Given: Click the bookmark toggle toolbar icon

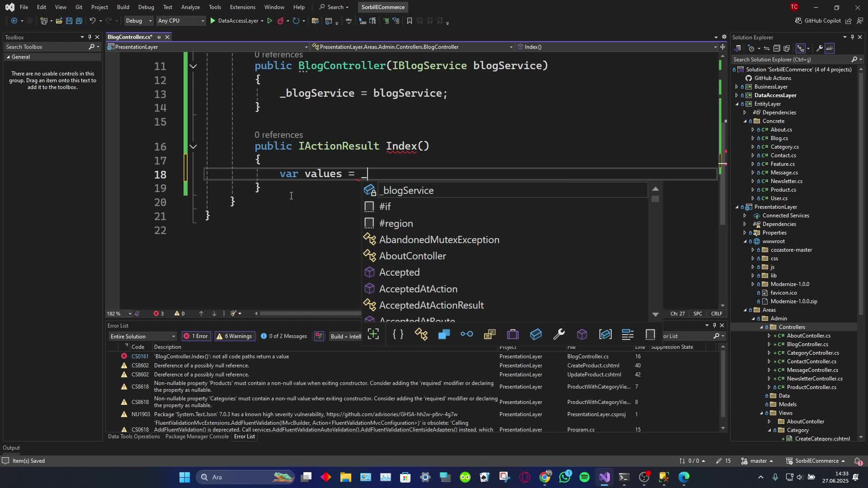Looking at the screenshot, I should coord(409,21).
